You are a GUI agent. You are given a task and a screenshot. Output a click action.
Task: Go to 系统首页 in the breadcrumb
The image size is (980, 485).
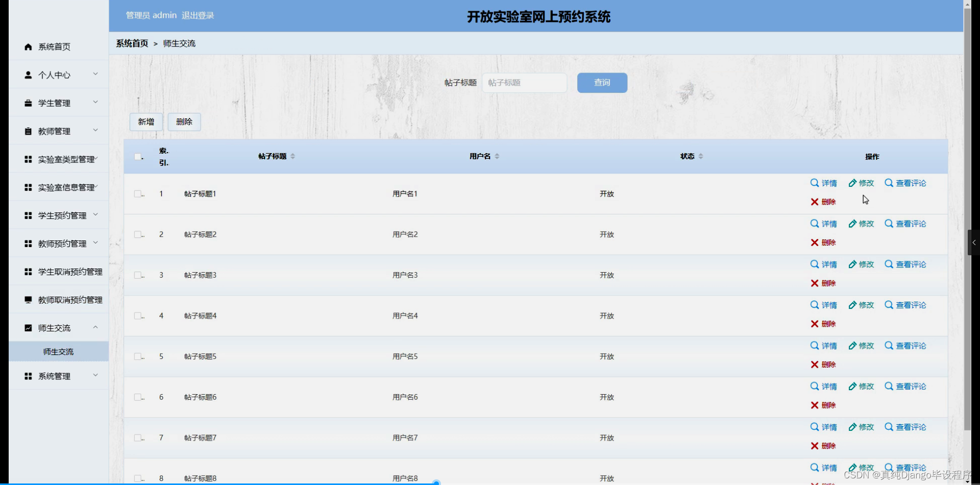pyautogui.click(x=131, y=43)
